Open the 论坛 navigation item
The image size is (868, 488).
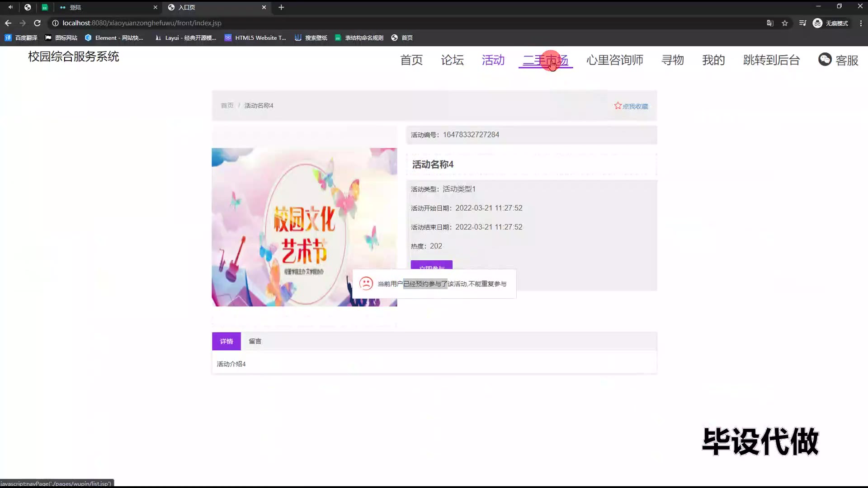[452, 60]
